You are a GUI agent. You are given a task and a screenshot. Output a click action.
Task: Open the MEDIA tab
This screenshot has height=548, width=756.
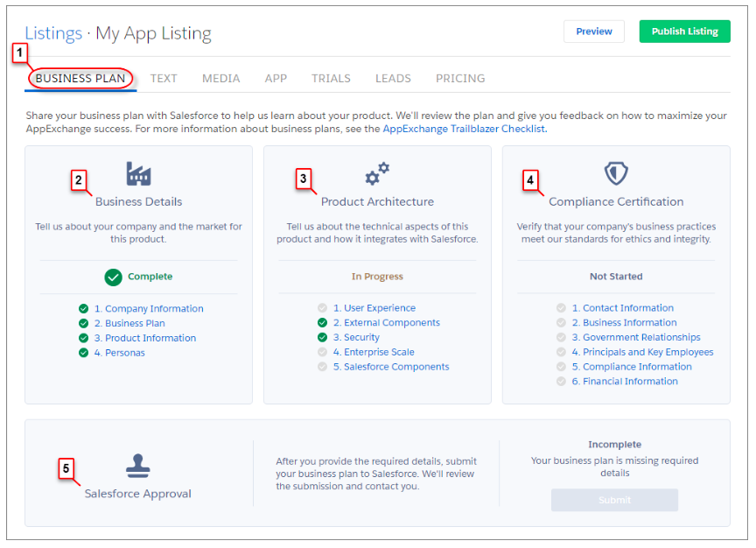220,79
